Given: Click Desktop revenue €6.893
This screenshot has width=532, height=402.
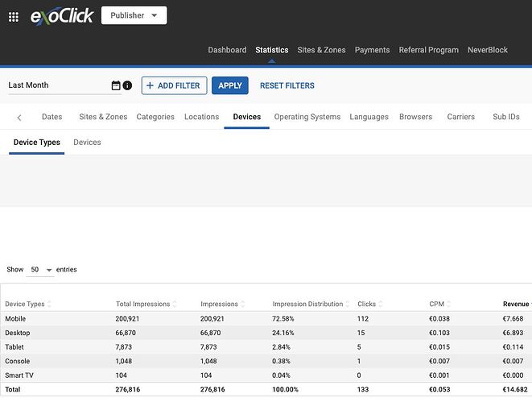Looking at the screenshot, I should (x=513, y=333).
